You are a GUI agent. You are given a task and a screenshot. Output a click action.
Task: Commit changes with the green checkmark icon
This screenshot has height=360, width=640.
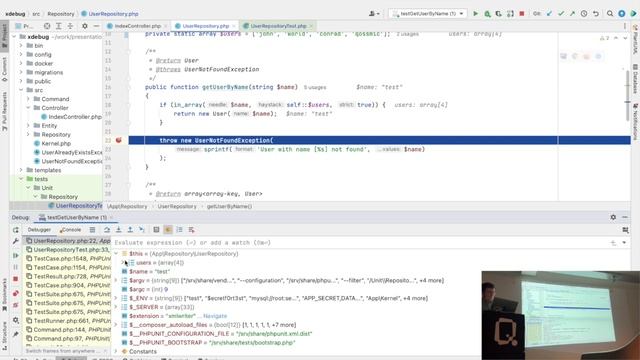click(x=561, y=13)
